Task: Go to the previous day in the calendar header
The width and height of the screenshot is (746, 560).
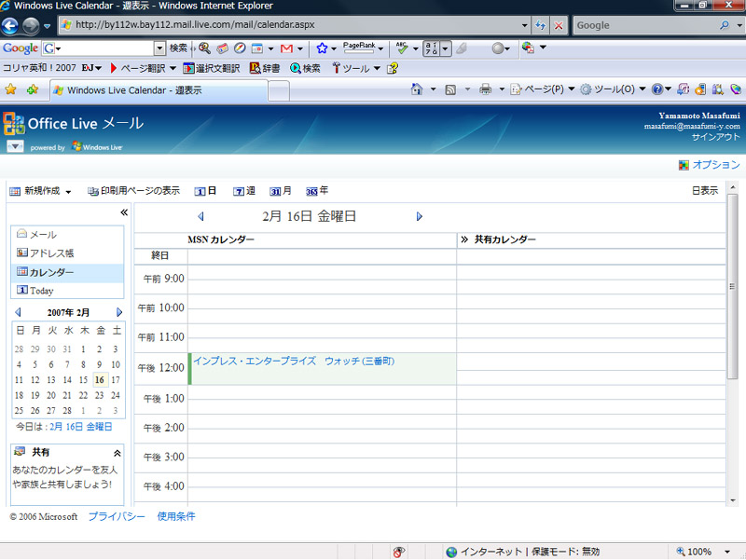Action: [x=200, y=217]
